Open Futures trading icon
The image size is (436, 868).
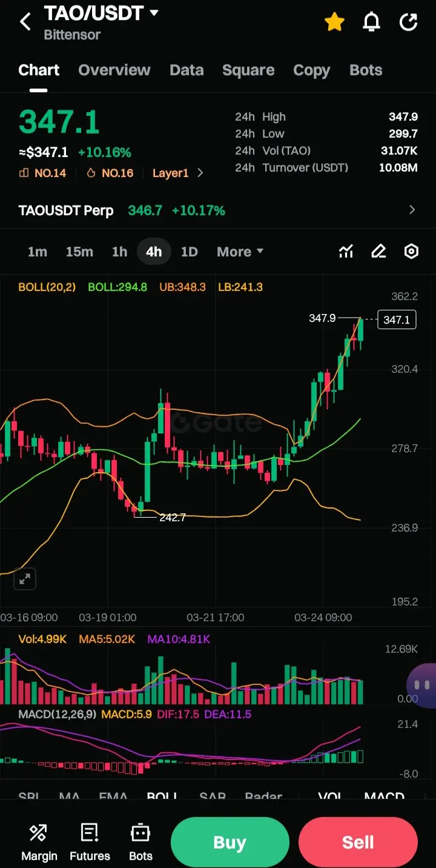(90, 843)
